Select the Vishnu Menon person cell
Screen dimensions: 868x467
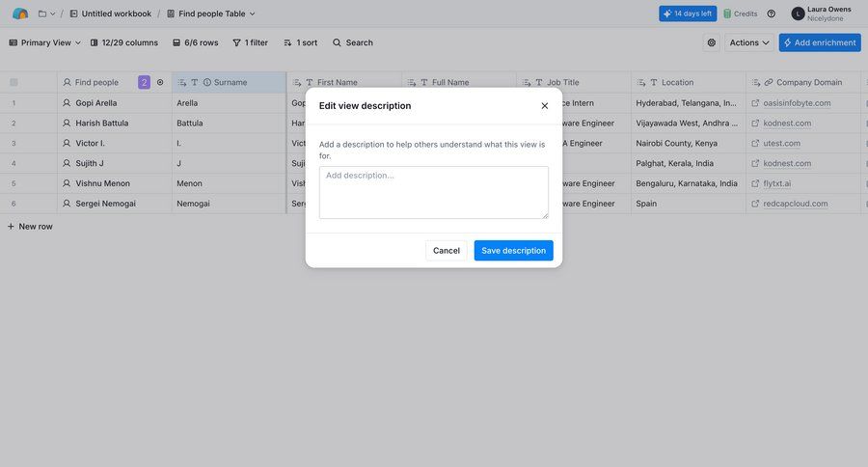[115, 183]
